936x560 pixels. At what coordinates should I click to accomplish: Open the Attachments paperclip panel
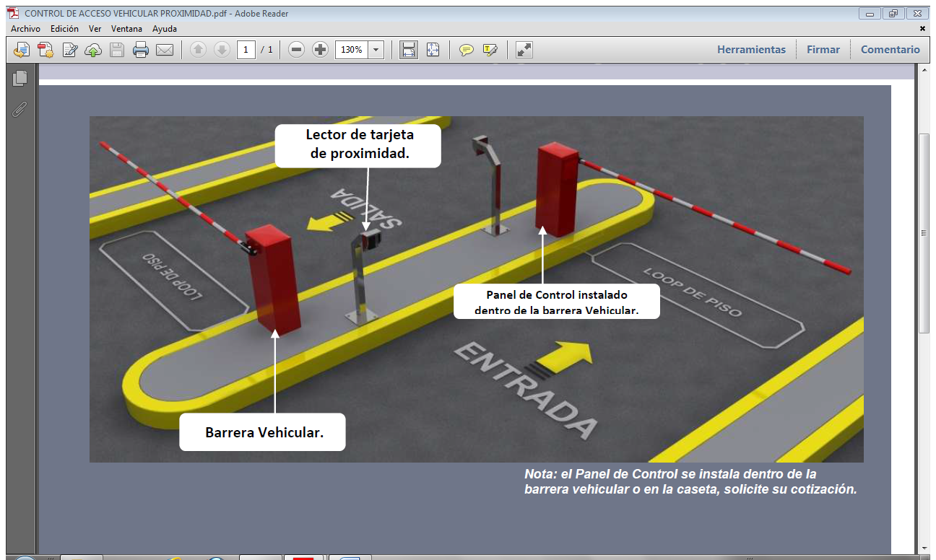(x=19, y=109)
